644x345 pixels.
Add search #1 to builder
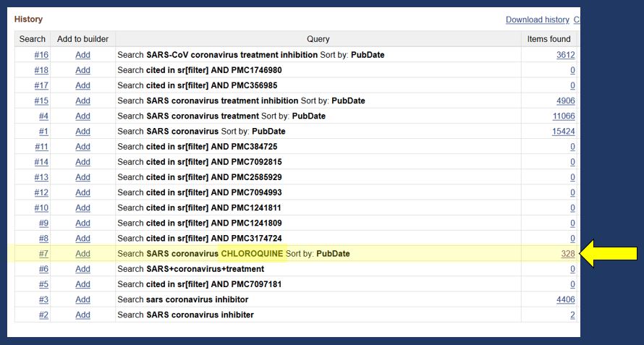82,132
